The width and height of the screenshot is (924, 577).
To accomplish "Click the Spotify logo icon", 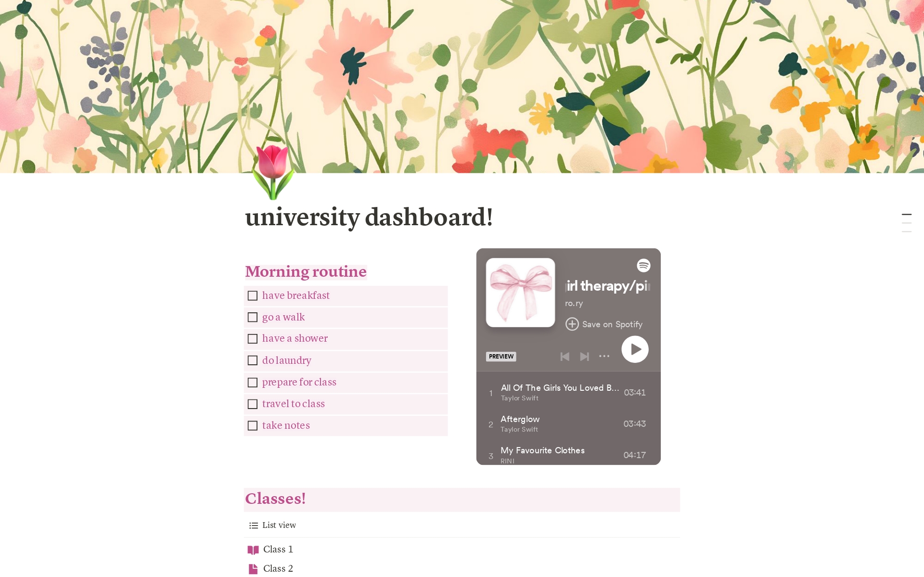I will [643, 265].
